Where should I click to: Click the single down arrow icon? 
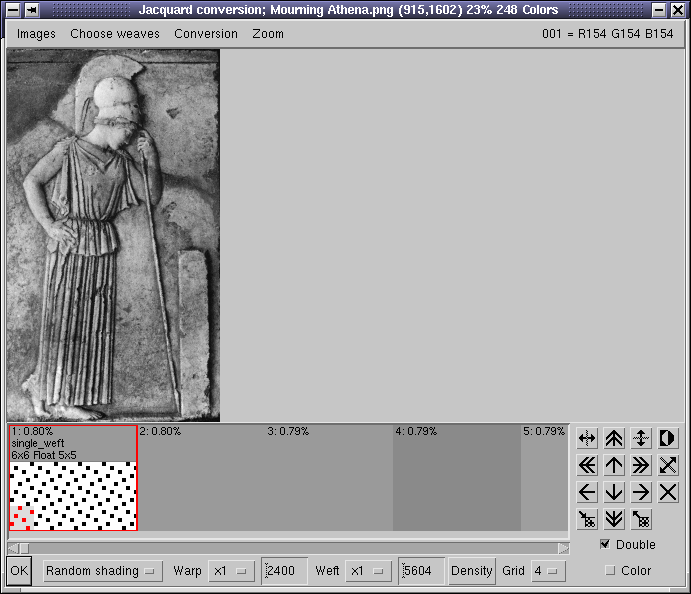pos(614,492)
